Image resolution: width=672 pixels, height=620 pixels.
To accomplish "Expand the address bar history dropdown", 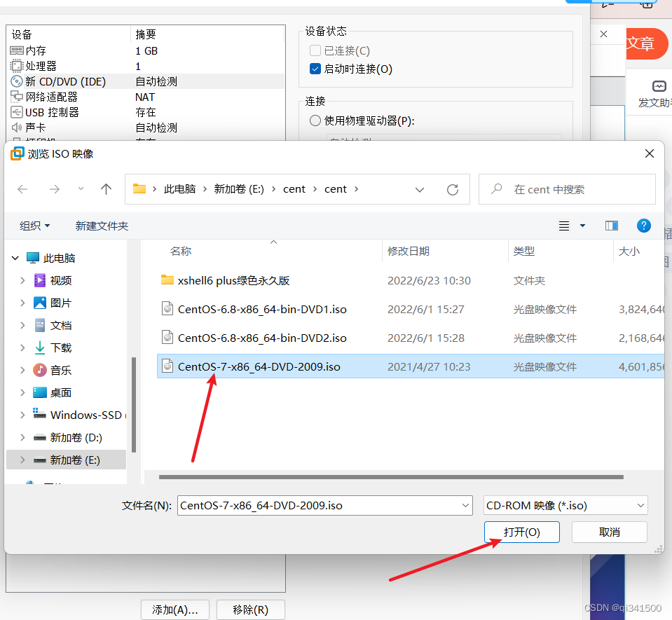I will coord(420,189).
